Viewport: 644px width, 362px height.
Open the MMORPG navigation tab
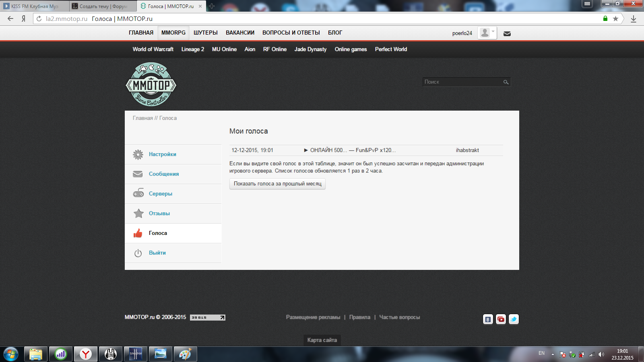pyautogui.click(x=173, y=33)
